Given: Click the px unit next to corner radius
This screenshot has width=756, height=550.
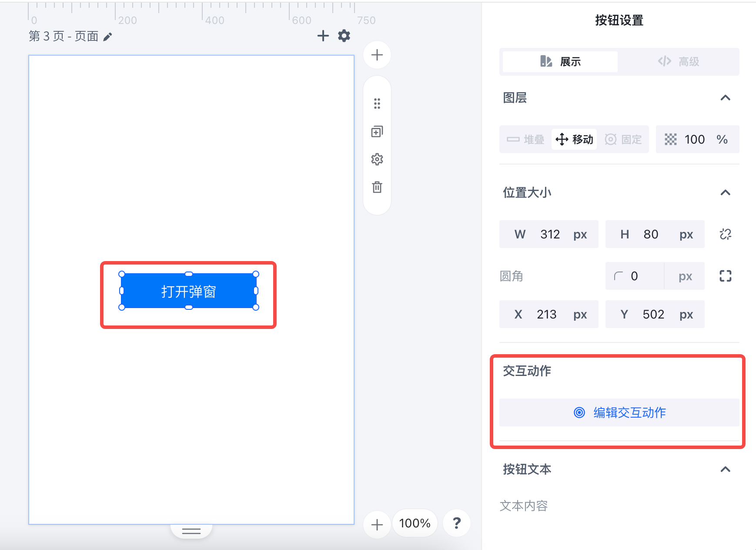Looking at the screenshot, I should pyautogui.click(x=685, y=276).
